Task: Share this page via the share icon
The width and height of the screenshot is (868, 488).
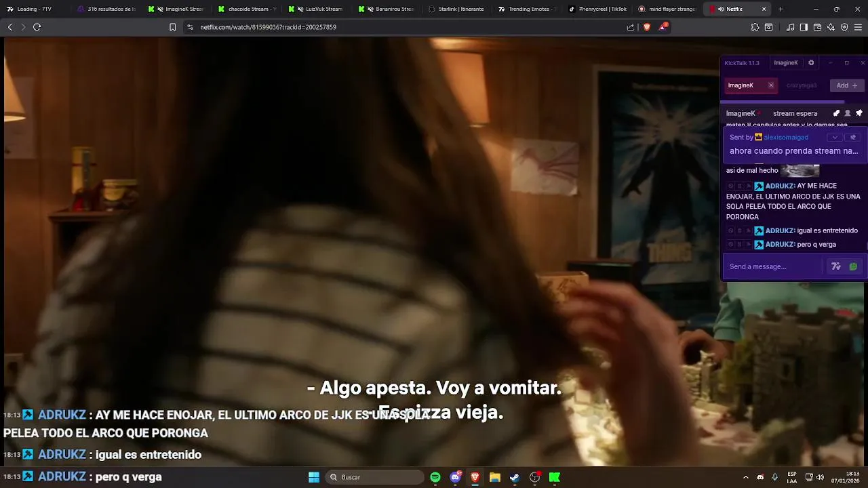Action: point(631,27)
